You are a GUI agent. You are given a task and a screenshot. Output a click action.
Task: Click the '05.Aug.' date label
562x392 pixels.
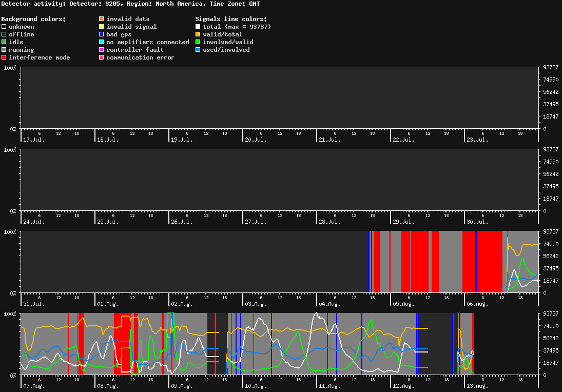click(x=403, y=304)
